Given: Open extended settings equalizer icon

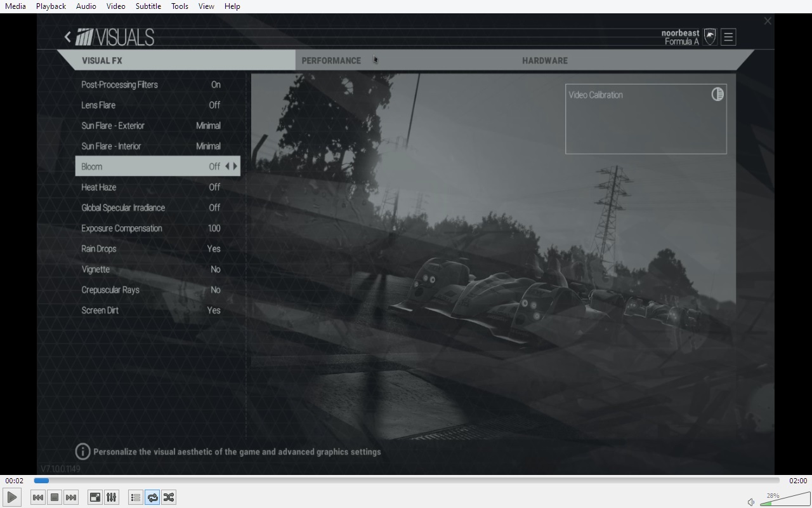Looking at the screenshot, I should (x=111, y=497).
